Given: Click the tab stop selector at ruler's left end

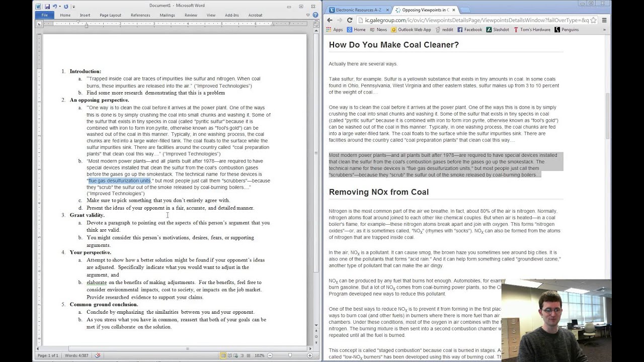Looking at the screenshot, I should pos(38,24).
